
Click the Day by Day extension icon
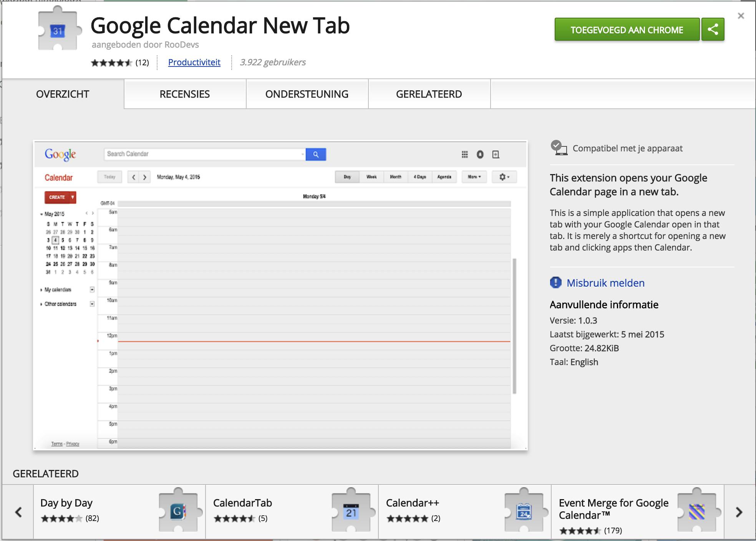[179, 511]
